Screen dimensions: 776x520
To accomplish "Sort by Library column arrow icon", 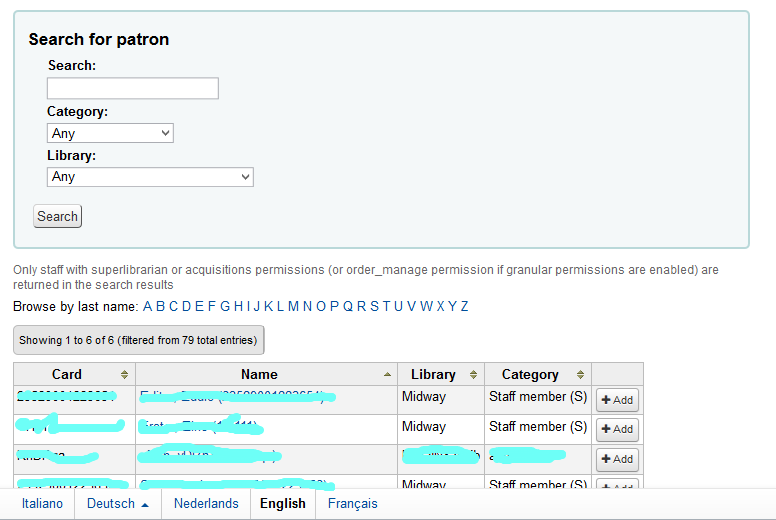I will click(x=474, y=375).
